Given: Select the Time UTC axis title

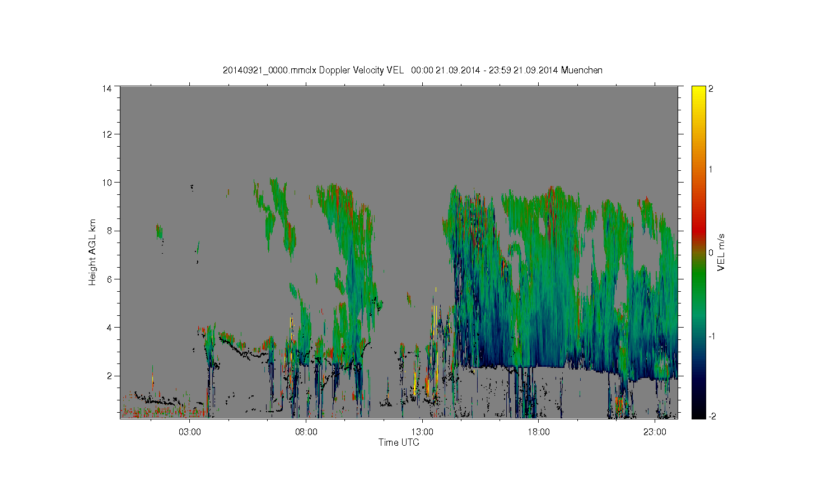Looking at the screenshot, I should [399, 442].
